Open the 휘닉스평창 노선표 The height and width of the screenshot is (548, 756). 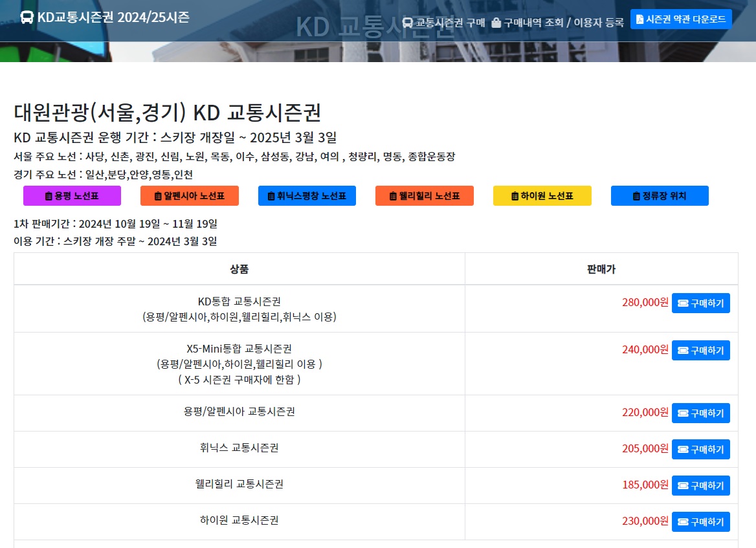pyautogui.click(x=307, y=195)
